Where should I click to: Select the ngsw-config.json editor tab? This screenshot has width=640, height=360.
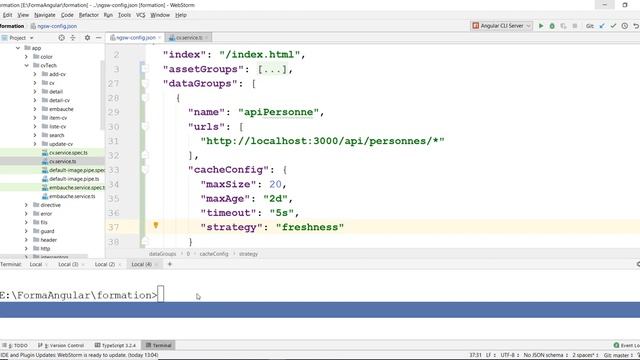pyautogui.click(x=135, y=38)
